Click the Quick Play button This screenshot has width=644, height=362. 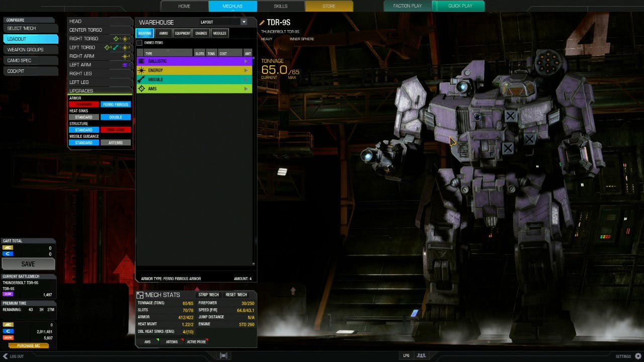point(460,6)
